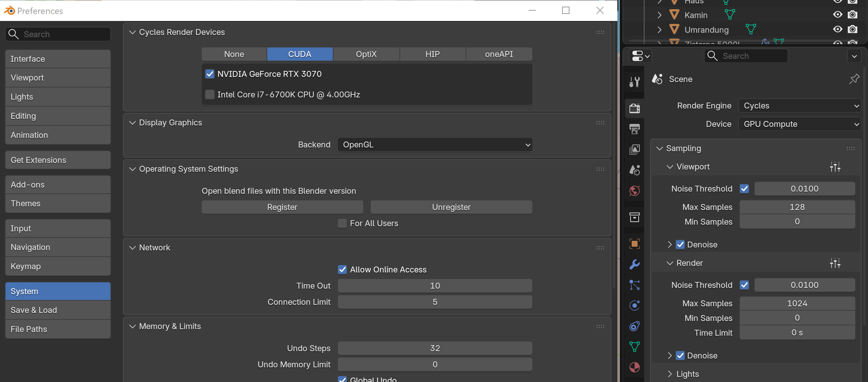Open Interface preferences section
The width and height of the screenshot is (868, 382).
(x=58, y=59)
